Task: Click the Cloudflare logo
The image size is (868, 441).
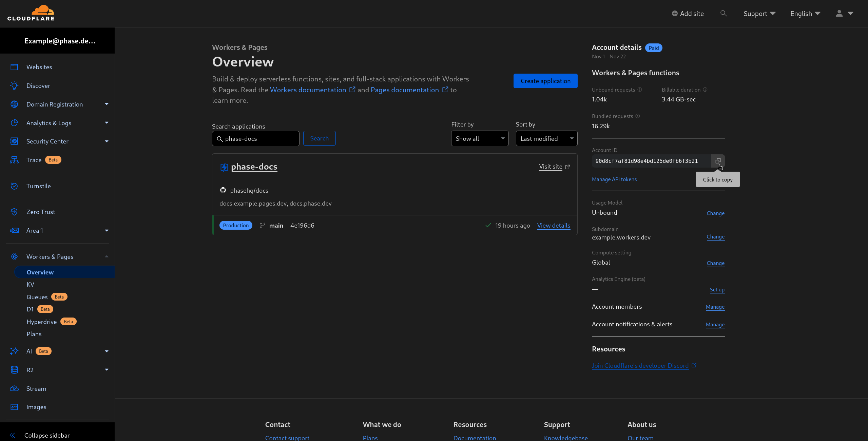Action: [x=31, y=13]
